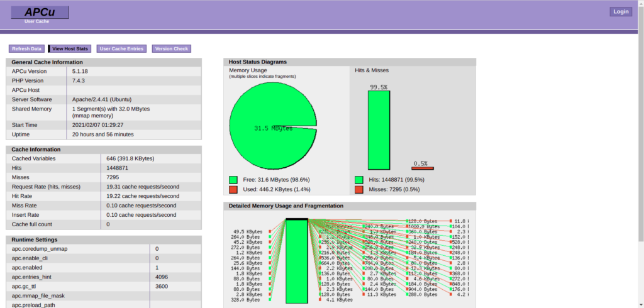Click the Refresh Data button
The image size is (644, 308).
click(26, 48)
